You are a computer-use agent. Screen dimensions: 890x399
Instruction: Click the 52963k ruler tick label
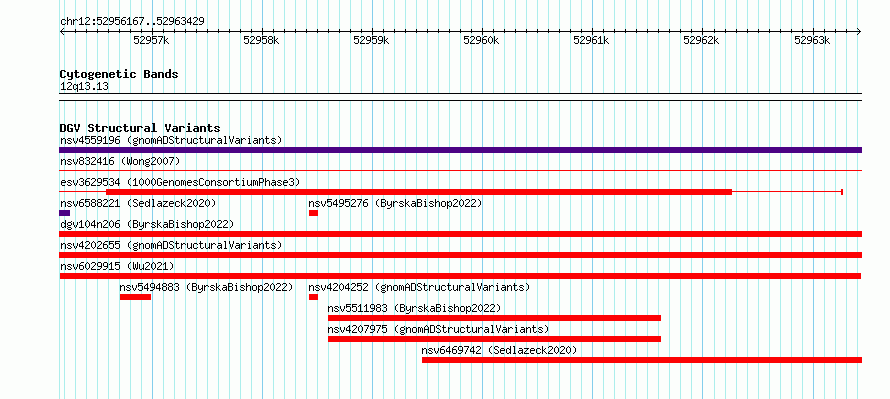pos(812,40)
